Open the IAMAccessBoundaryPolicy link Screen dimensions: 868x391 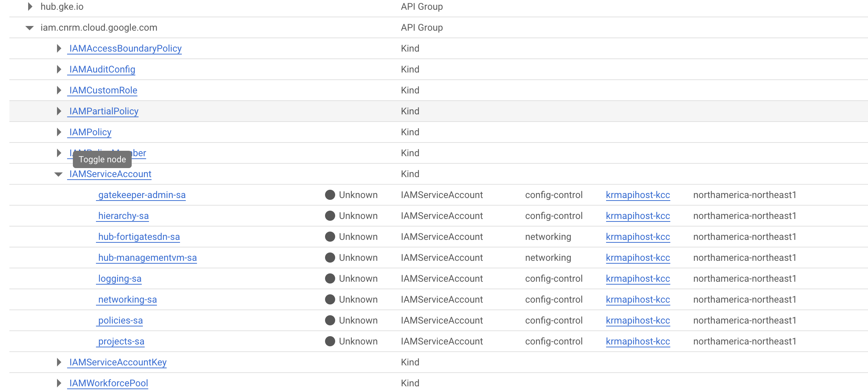124,48
